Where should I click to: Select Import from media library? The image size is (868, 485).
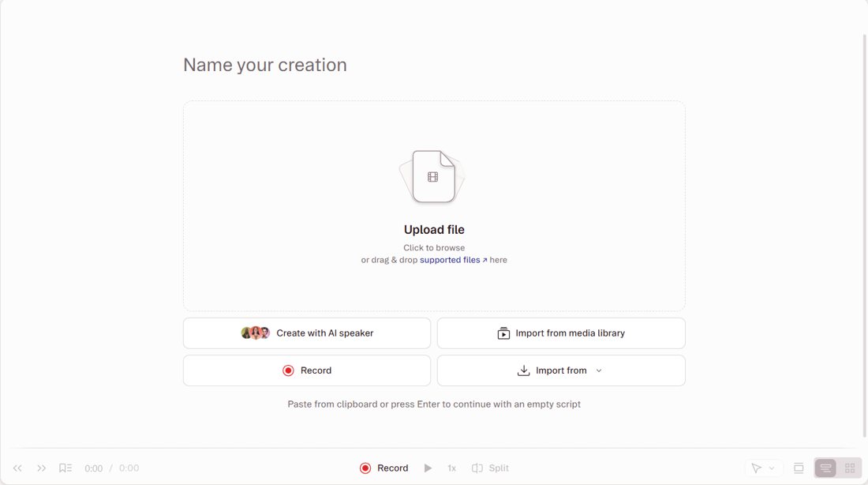(561, 333)
